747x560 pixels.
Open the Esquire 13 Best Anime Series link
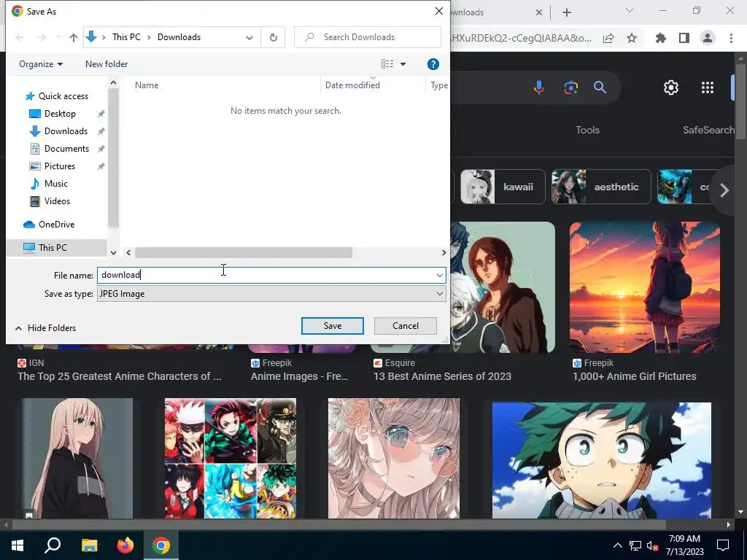(x=442, y=376)
